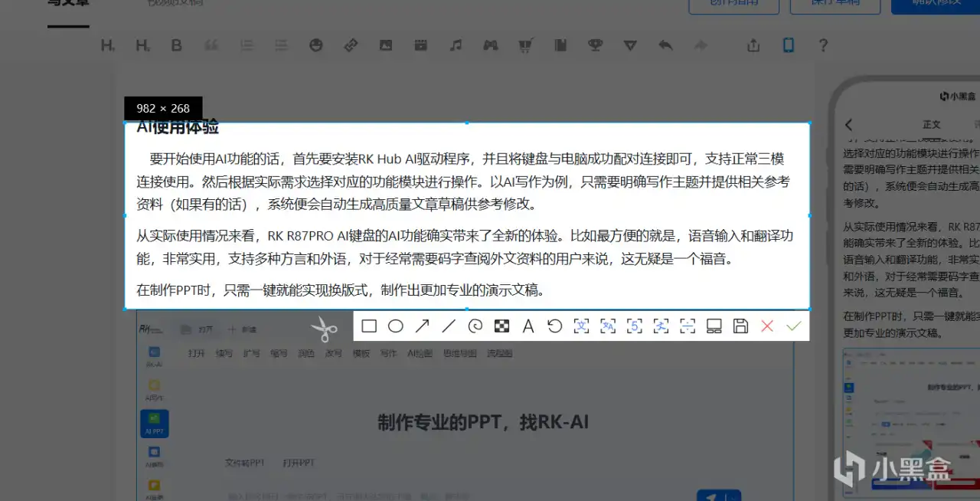Screen dimensions: 980x501
Task: Apply H2 heading in editor toolbar
Action: click(142, 46)
